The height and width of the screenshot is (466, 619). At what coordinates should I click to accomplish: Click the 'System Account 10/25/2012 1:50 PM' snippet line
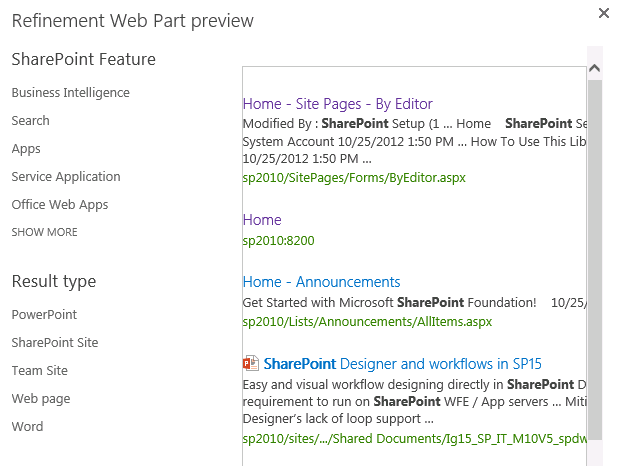pyautogui.click(x=415, y=141)
